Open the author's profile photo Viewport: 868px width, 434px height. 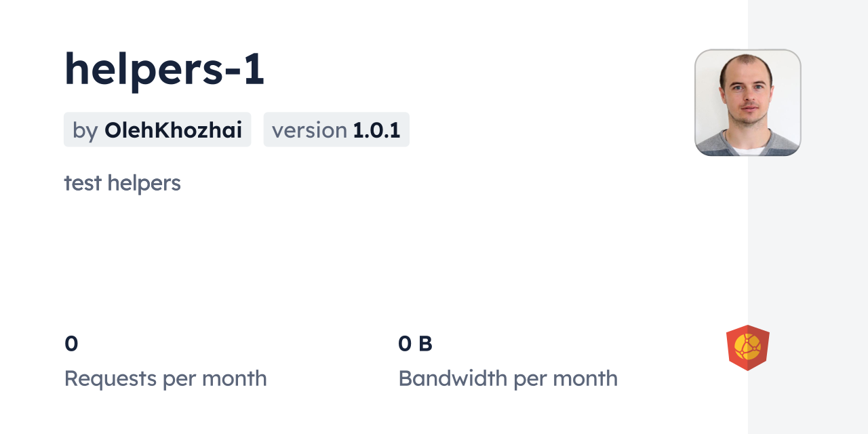coord(747,102)
